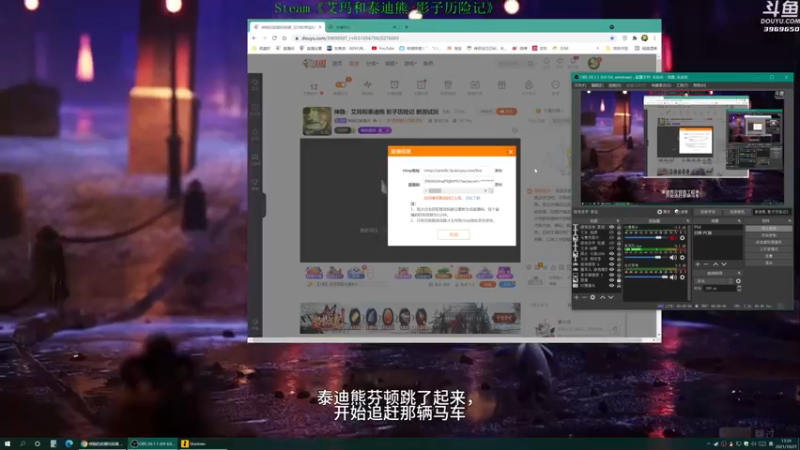Toggle visibility eye of the second OBS source
The width and height of the screenshot is (800, 450).
coord(612,232)
